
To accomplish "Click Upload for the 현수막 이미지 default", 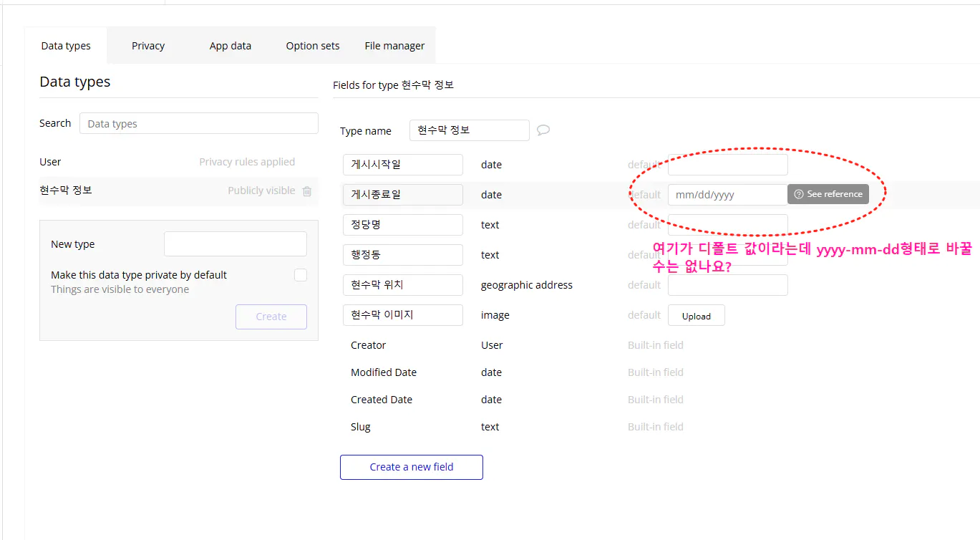I will pos(696,314).
